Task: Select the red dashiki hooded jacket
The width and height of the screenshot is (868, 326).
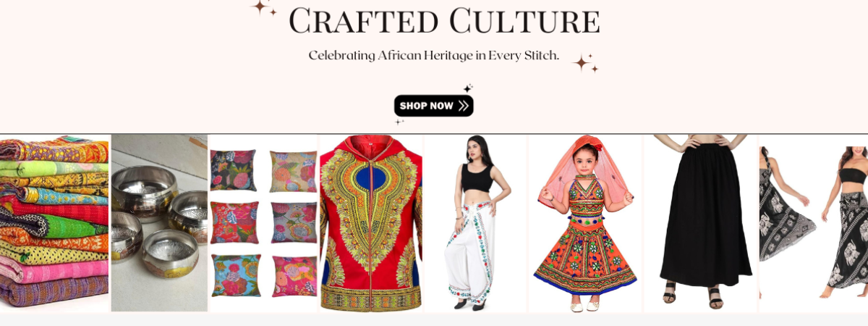Action: click(x=371, y=223)
